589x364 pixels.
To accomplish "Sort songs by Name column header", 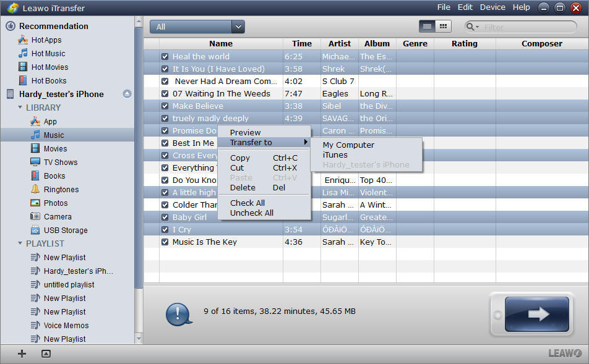I will click(x=221, y=43).
